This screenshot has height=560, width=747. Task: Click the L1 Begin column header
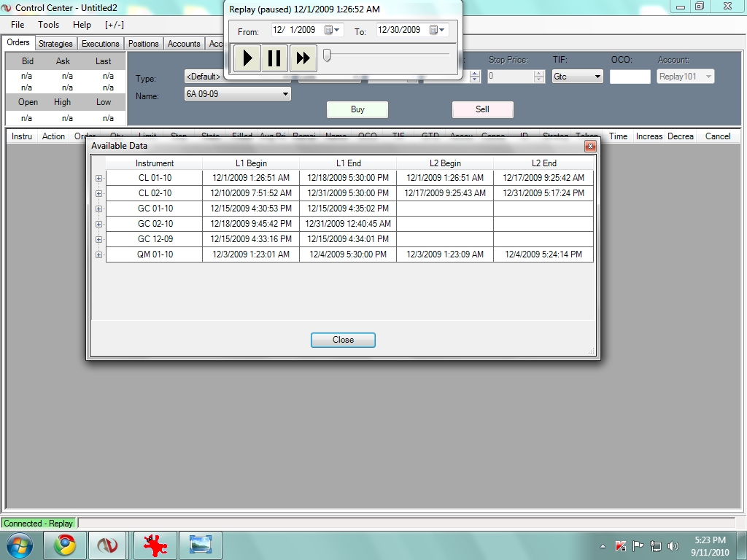click(251, 163)
